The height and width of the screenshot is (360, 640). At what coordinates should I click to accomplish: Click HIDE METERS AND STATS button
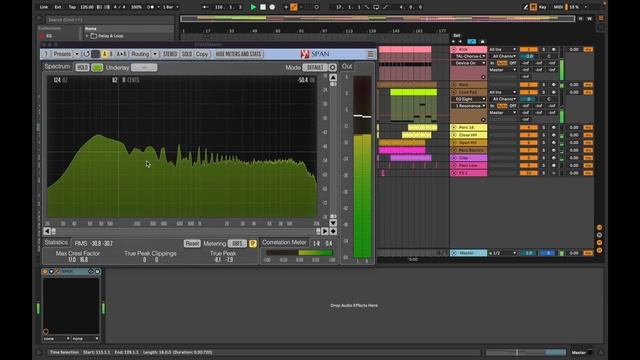(238, 54)
